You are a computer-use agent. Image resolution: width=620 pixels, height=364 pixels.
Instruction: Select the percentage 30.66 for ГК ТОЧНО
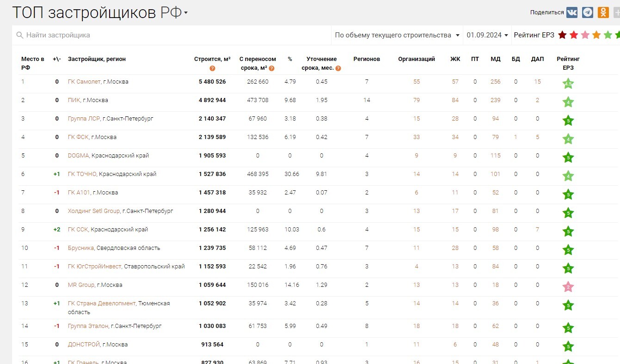[x=292, y=174]
